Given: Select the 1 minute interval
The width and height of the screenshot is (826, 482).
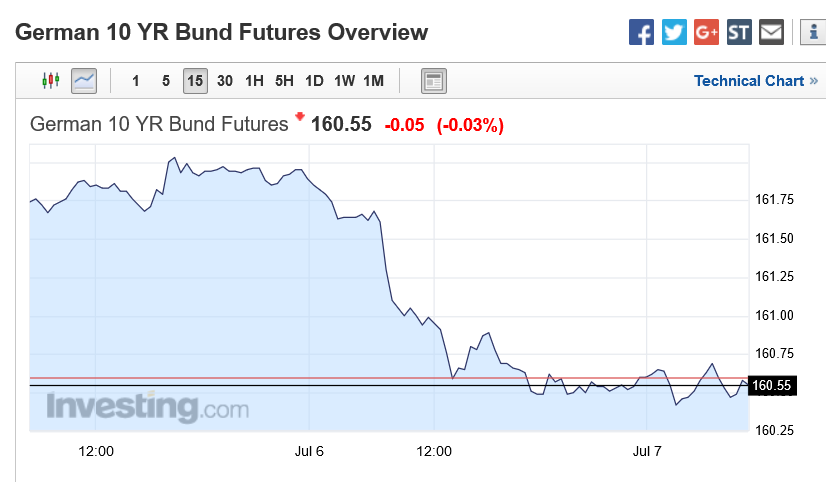Looking at the screenshot, I should coord(136,81).
